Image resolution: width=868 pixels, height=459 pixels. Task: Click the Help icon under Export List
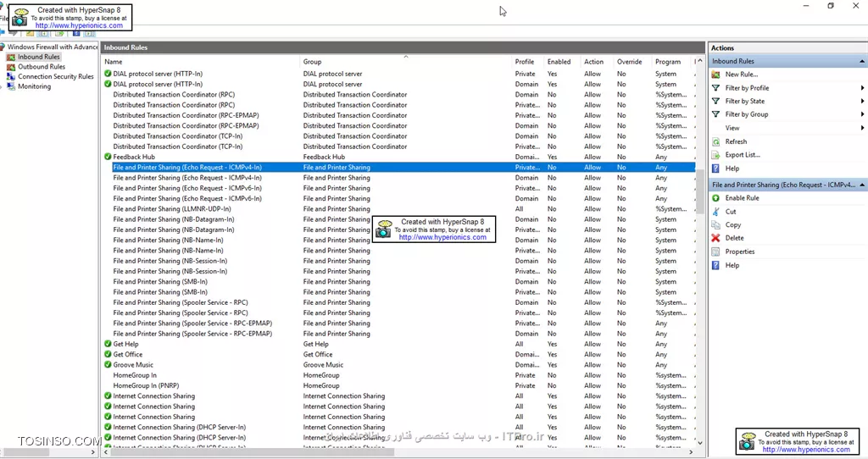pyautogui.click(x=715, y=169)
